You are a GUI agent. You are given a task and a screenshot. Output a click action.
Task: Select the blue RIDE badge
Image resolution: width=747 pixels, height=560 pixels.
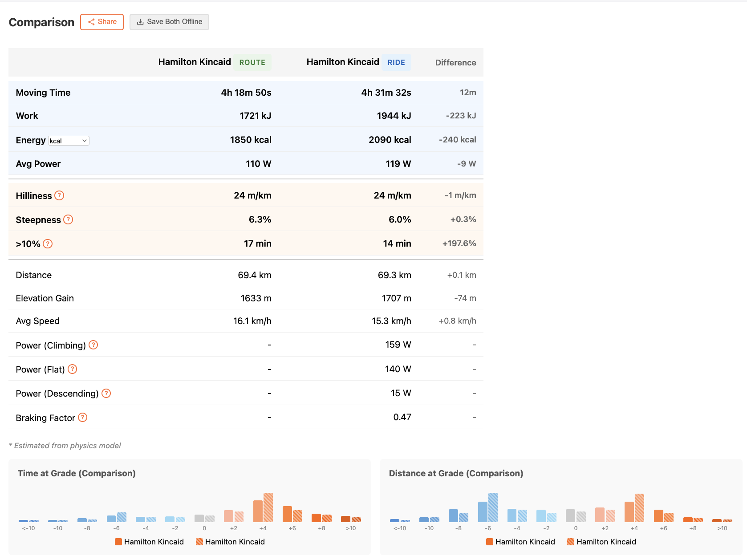[396, 62]
